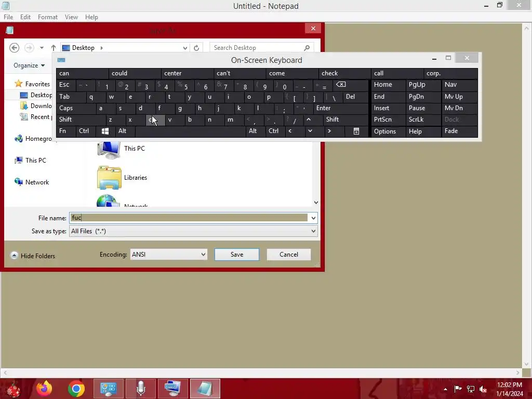Viewport: 532px width, 399px height.
Task: Select Network in the navigation pane
Action: click(32, 182)
